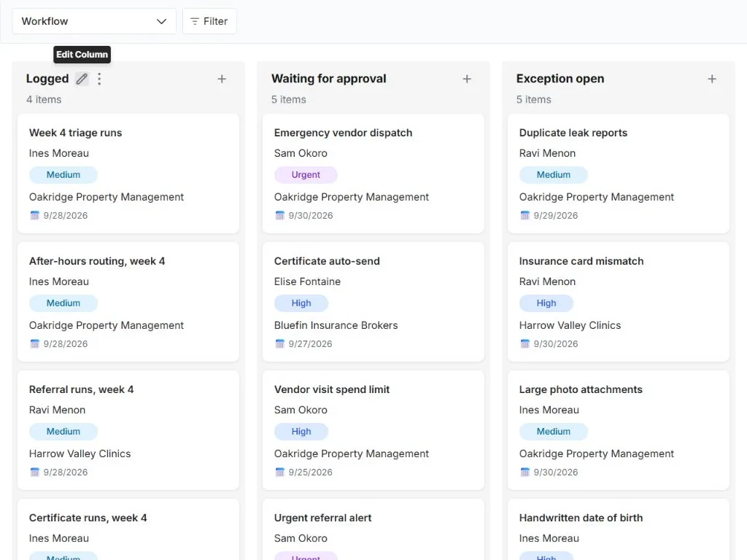The image size is (747, 560).
Task: Open the Urgent referral alert card
Action: 373,529
